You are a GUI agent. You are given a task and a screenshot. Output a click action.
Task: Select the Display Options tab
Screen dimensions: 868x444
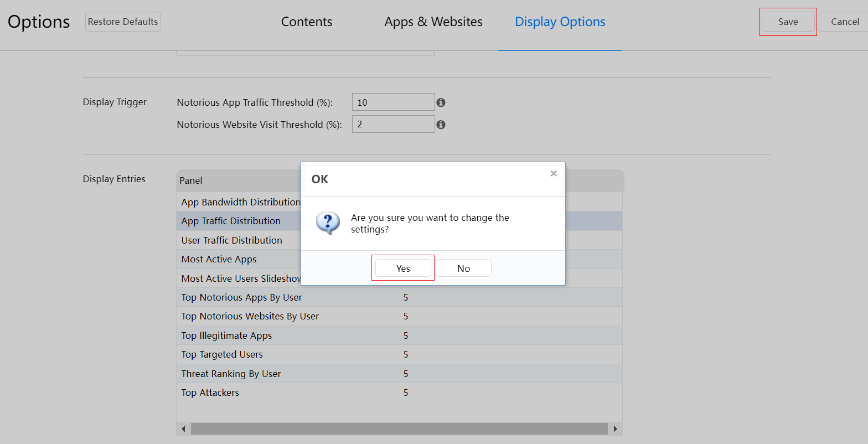coord(560,22)
